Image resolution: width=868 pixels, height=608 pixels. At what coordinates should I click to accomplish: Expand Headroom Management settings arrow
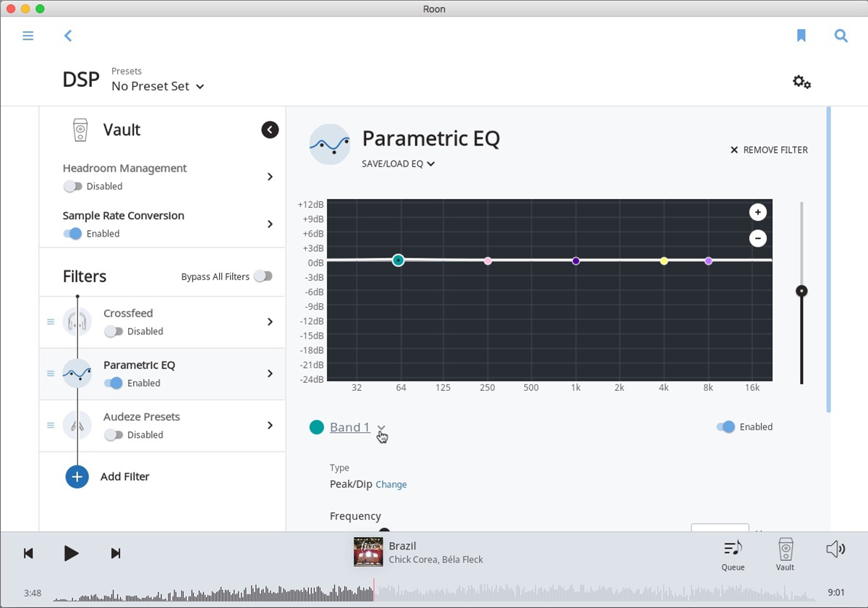pos(270,177)
